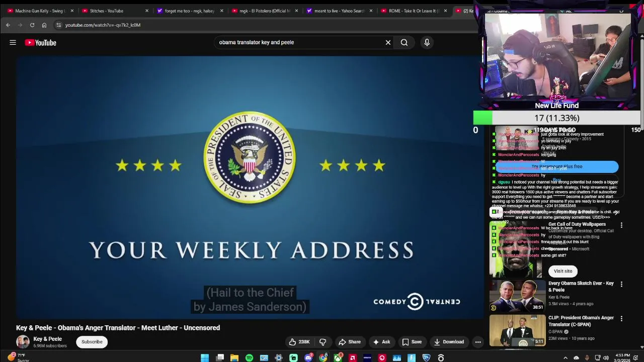Switch to 'meant to live - Yahoo Search' tab

pos(339,11)
